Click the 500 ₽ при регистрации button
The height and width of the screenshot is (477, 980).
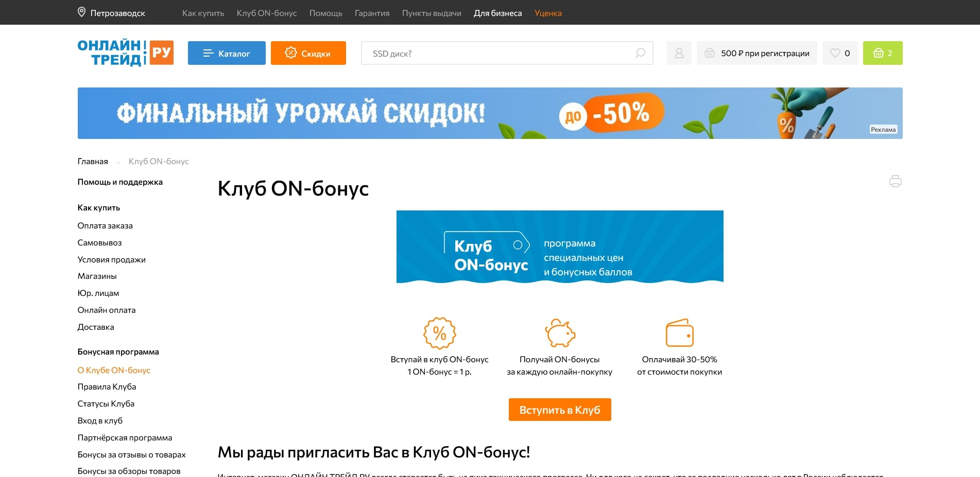(757, 53)
